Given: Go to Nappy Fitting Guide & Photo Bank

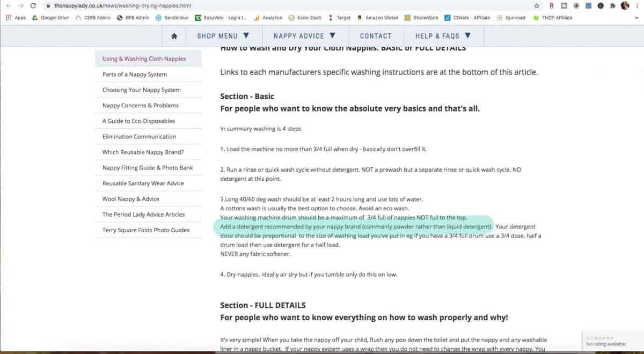Looking at the screenshot, I should click(x=148, y=168).
